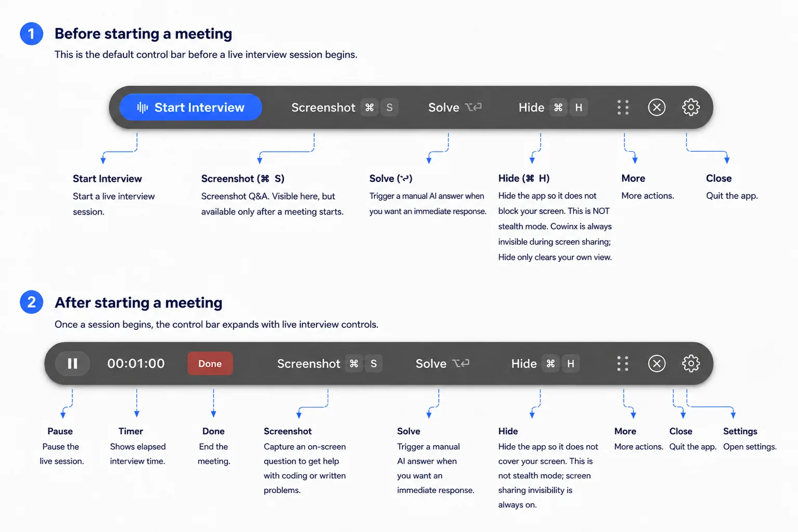Viewport: 798px width, 532px height.
Task: Click Screenshot in the after-meeting control bar
Action: click(330, 364)
